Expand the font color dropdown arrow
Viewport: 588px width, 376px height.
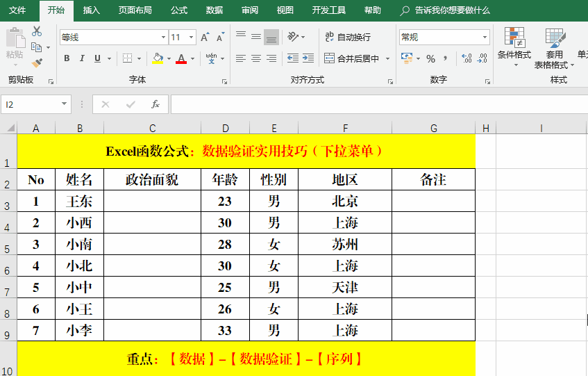(x=193, y=58)
